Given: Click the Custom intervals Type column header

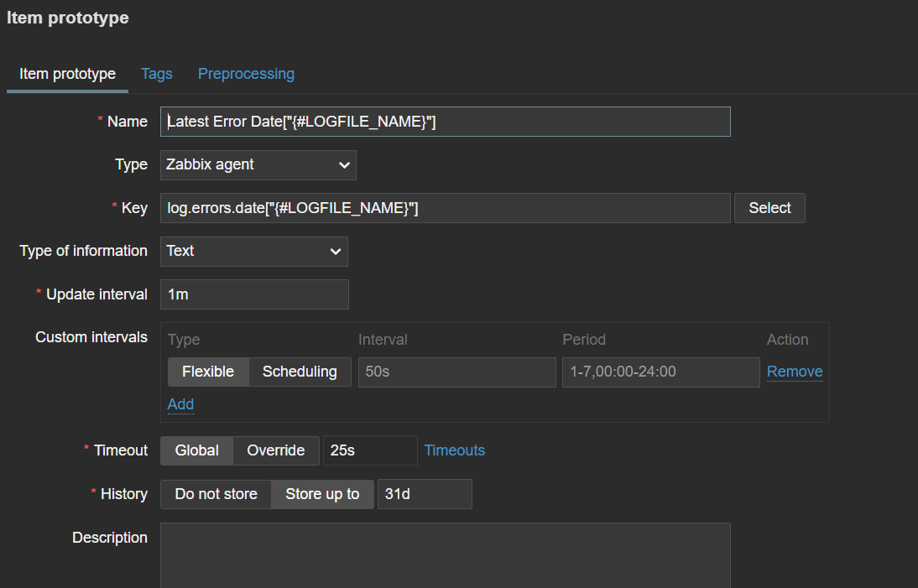Looking at the screenshot, I should [184, 340].
